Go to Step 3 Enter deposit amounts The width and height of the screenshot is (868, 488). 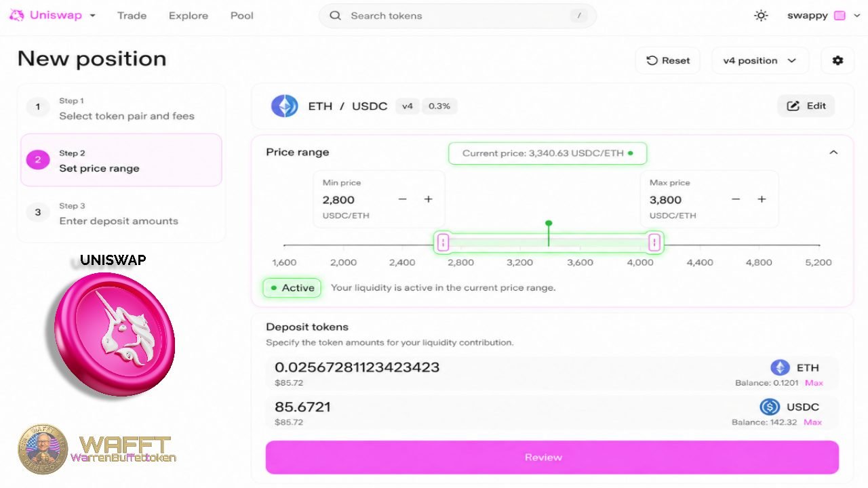[x=121, y=213]
